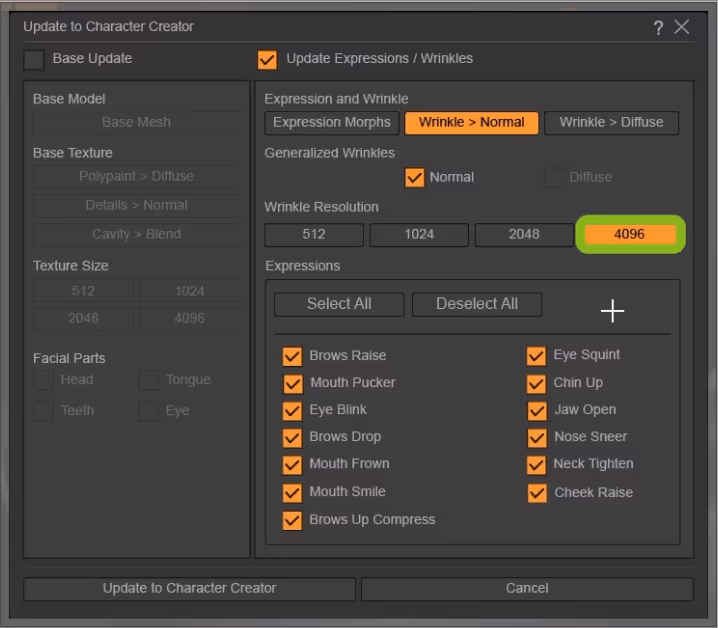Screen dimensions: 718x628
Task: Click Select All expressions button
Action: click(x=339, y=304)
